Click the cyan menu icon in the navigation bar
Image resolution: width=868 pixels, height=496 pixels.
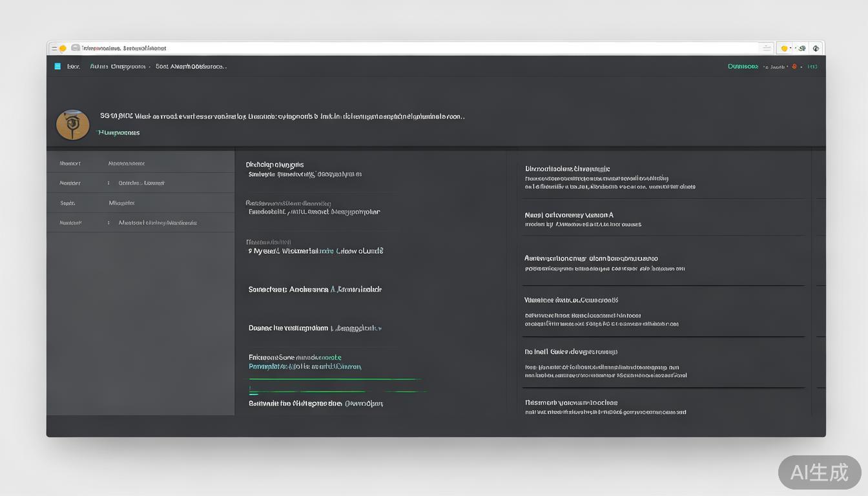57,67
